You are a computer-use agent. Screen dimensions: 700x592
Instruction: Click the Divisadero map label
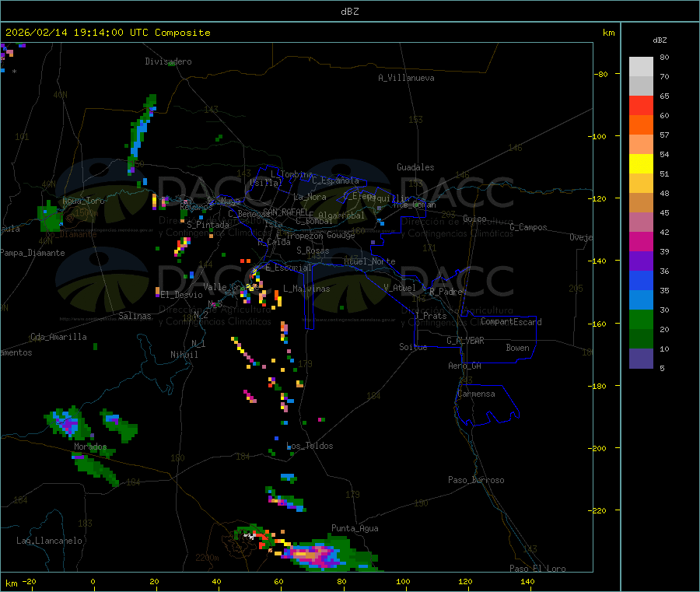(168, 61)
